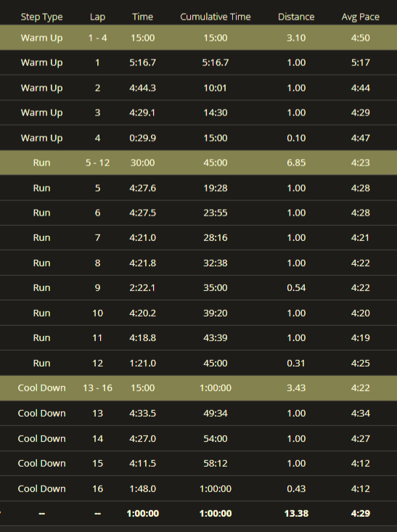Select the lap time 4:20.2
Viewport: 397px width, 532px height.
click(142, 313)
